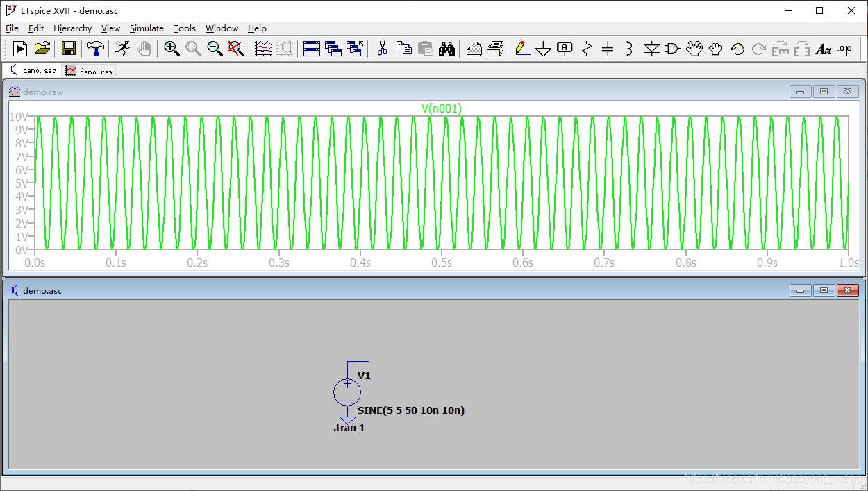Click the Print icon

coord(495,48)
